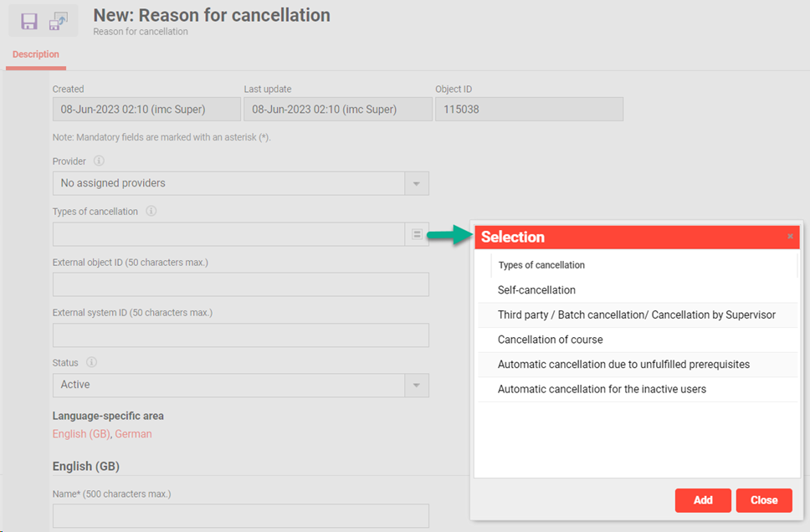Expand the Provider dropdown

pyautogui.click(x=417, y=183)
